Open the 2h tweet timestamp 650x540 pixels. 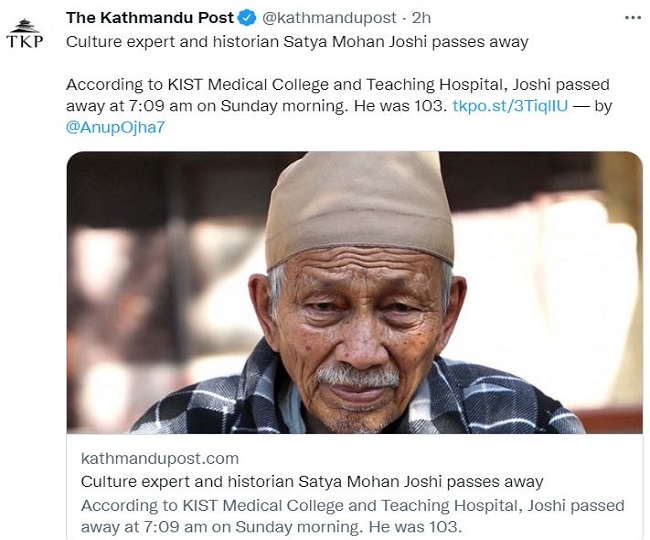point(422,18)
